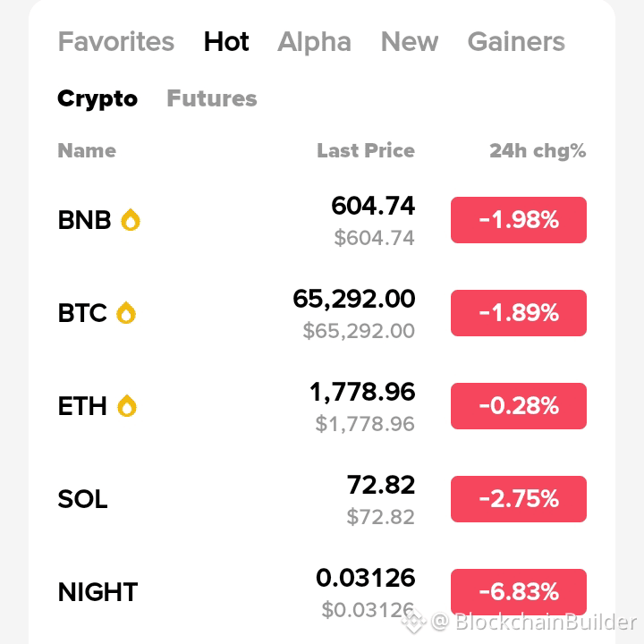Open the SOL coin row
Viewport: 644px width, 644px height.
pyautogui.click(x=322, y=499)
